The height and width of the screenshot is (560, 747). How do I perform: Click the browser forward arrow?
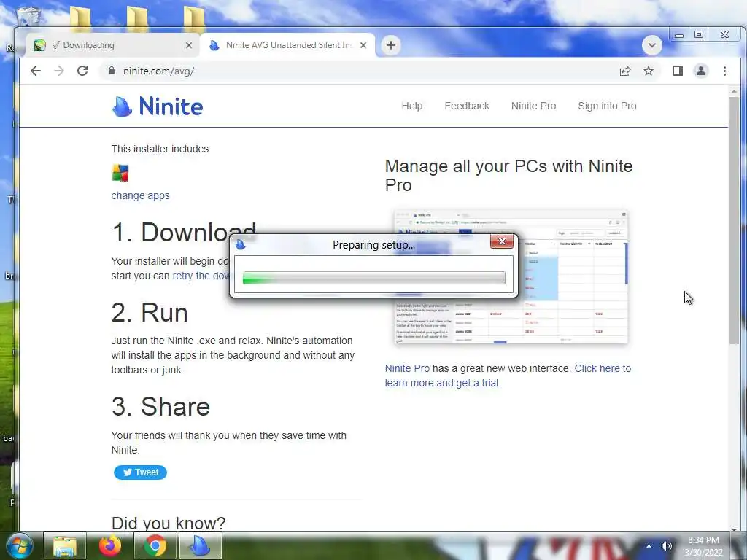(x=59, y=71)
